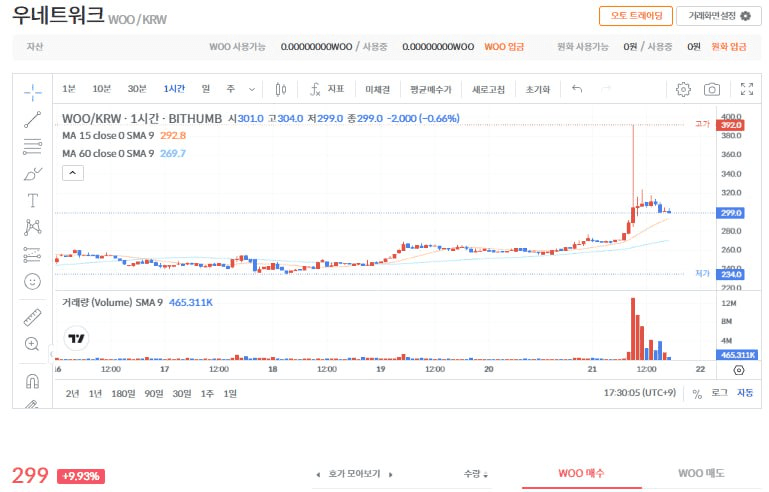The image size is (769, 492).
Task: Take a chart snapshot with camera icon
Action: 712,89
